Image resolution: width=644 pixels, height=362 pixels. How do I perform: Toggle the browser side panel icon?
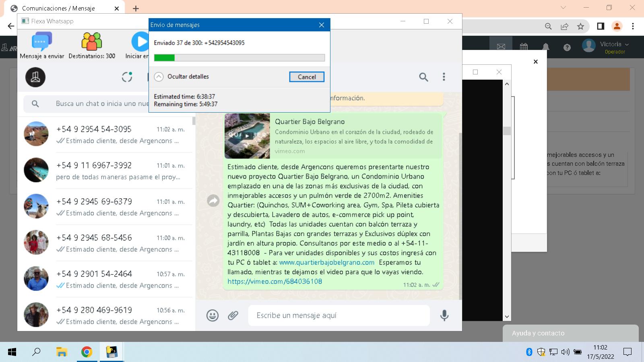[601, 26]
